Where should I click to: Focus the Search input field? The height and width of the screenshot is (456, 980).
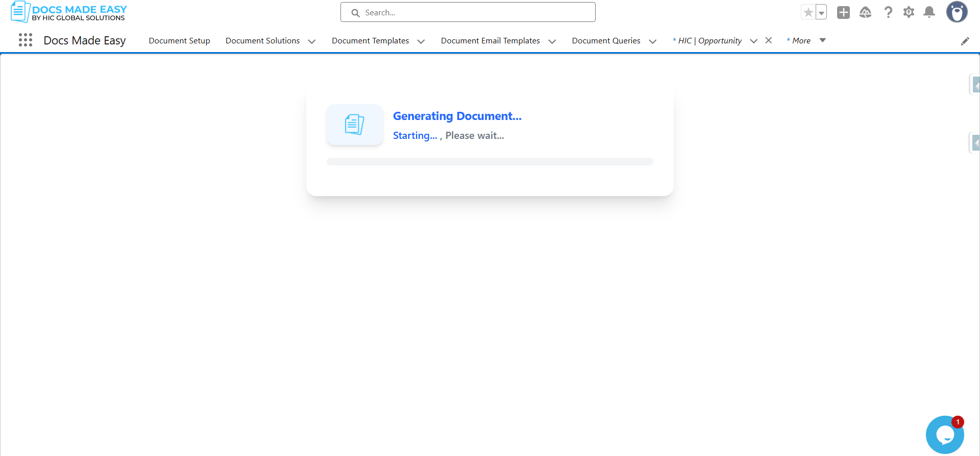tap(468, 12)
